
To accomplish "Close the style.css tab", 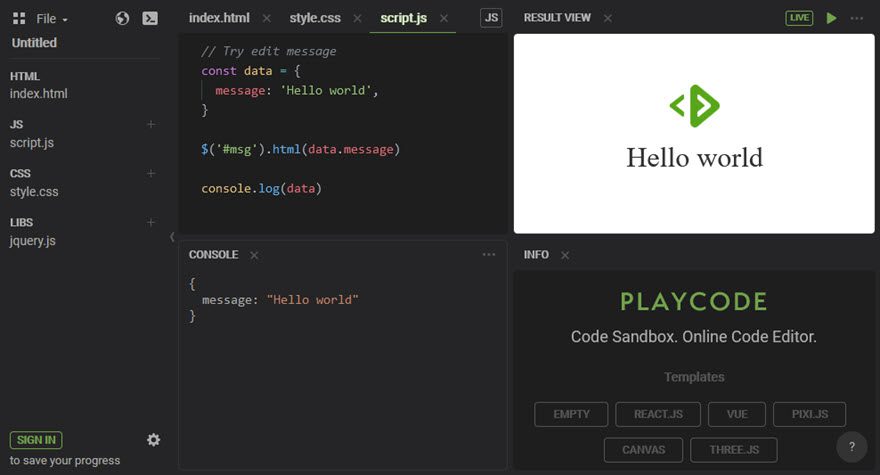I will pyautogui.click(x=358, y=19).
